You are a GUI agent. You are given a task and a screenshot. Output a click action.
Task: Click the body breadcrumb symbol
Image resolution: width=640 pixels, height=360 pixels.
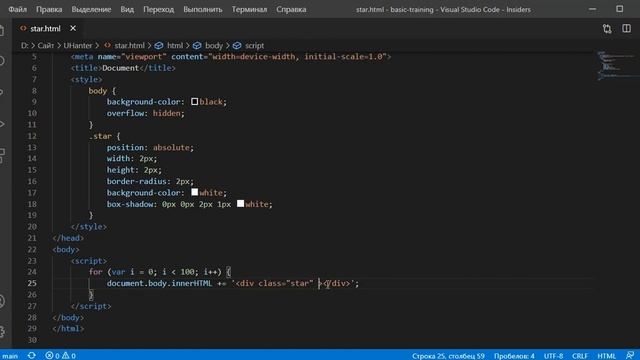coord(208,45)
